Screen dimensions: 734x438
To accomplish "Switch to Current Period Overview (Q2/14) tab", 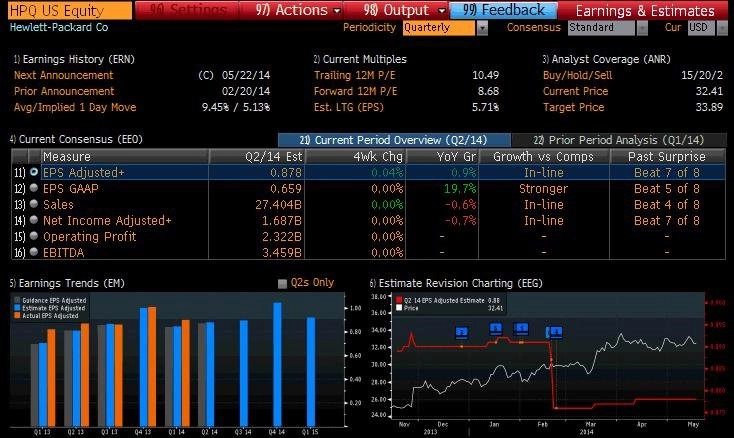I will pos(394,140).
